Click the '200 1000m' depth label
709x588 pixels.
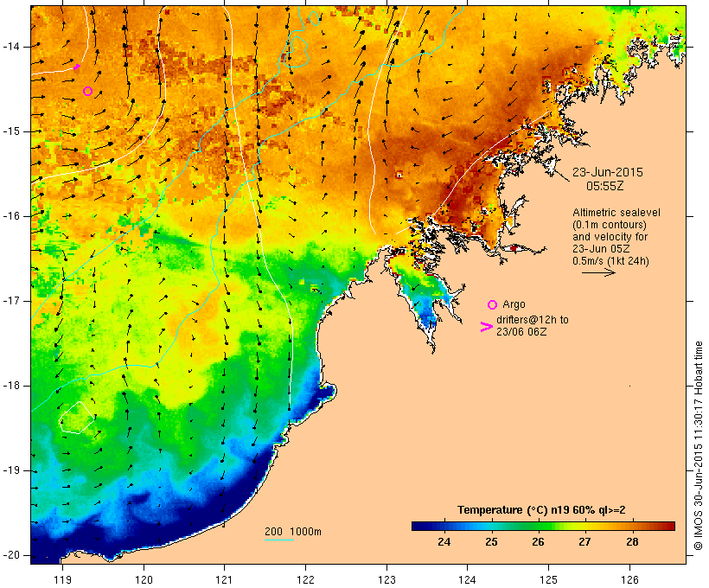[293, 532]
